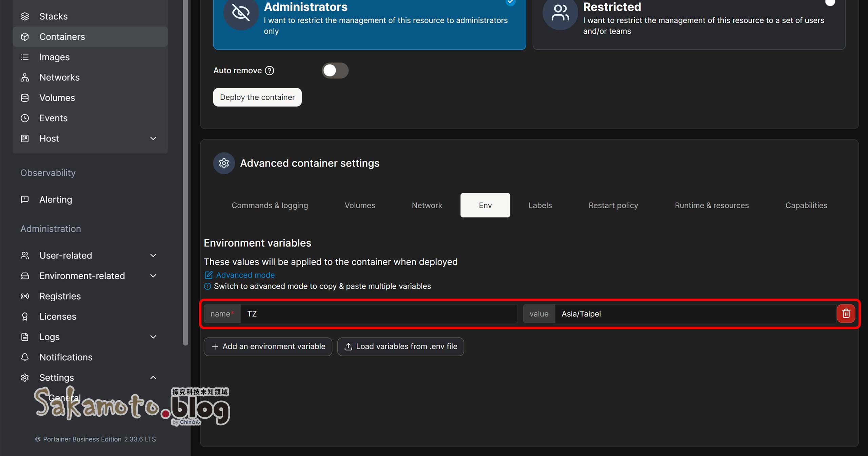Click the Notifications bell icon
This screenshot has height=456, width=868.
pyautogui.click(x=25, y=357)
